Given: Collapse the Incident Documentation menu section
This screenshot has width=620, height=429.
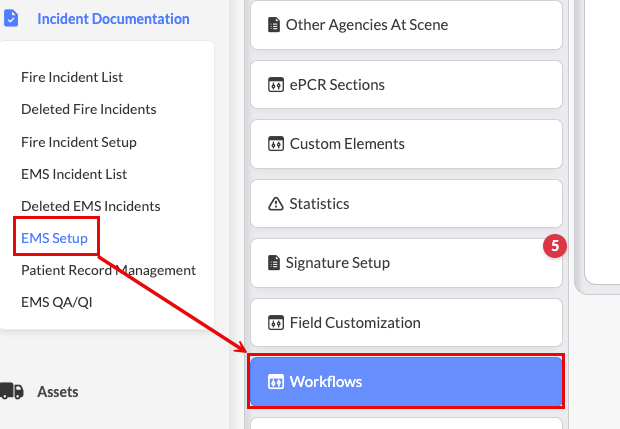Looking at the screenshot, I should (112, 18).
